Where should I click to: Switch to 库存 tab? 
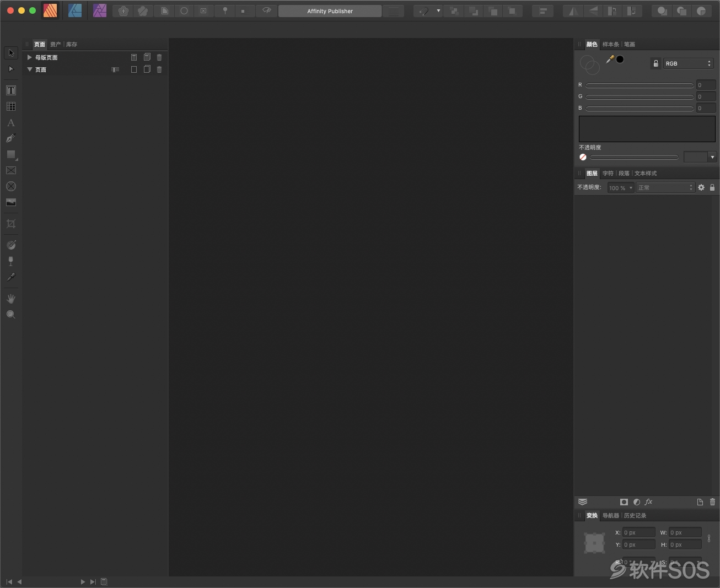tap(72, 44)
